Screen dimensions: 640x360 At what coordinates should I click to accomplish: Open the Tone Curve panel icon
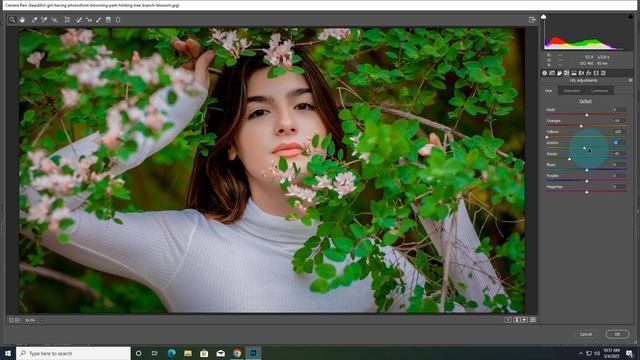coord(552,73)
